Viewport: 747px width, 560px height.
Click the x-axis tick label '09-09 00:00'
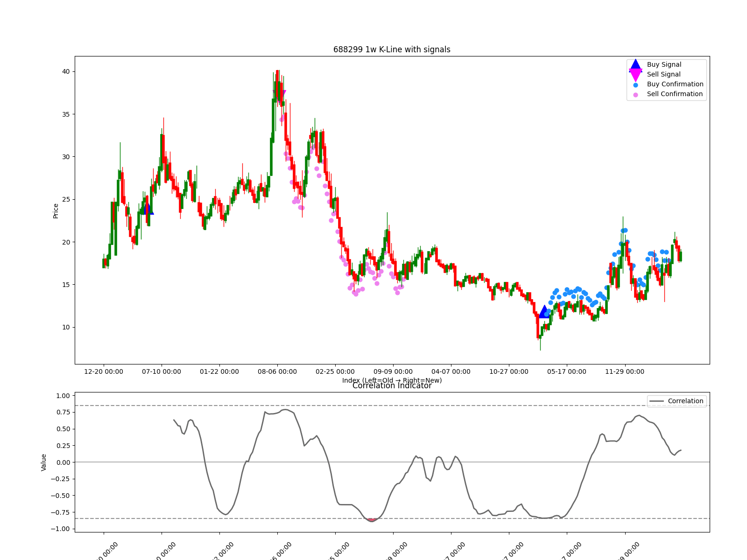393,371
